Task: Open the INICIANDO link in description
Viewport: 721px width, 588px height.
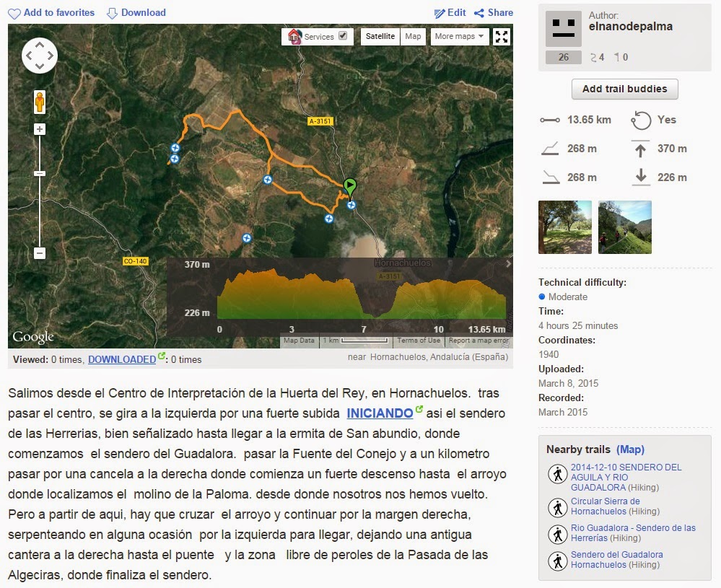Action: (380, 413)
